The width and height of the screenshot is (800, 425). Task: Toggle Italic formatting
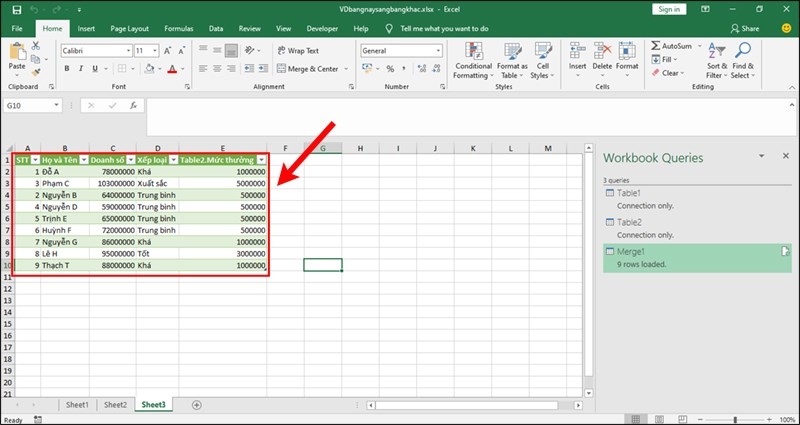coord(81,68)
